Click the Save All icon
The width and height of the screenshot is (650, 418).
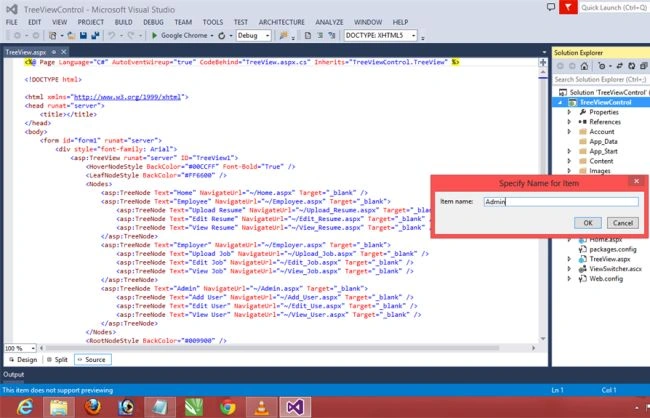click(x=95, y=36)
